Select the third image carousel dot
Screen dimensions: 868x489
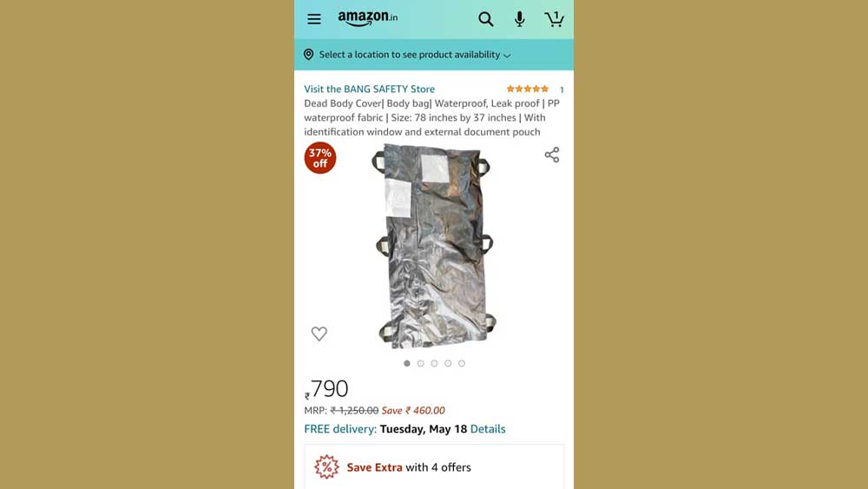coord(434,363)
